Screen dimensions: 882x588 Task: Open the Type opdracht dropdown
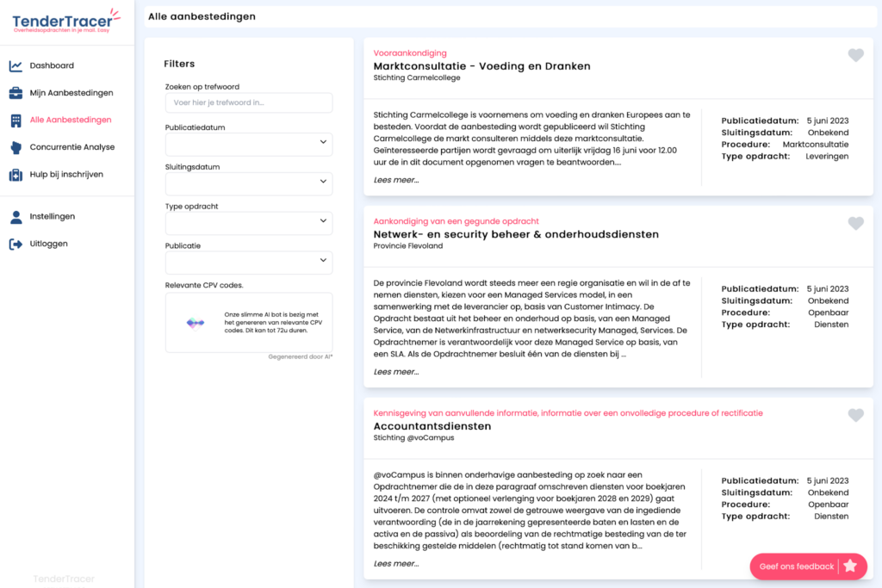coord(249,223)
